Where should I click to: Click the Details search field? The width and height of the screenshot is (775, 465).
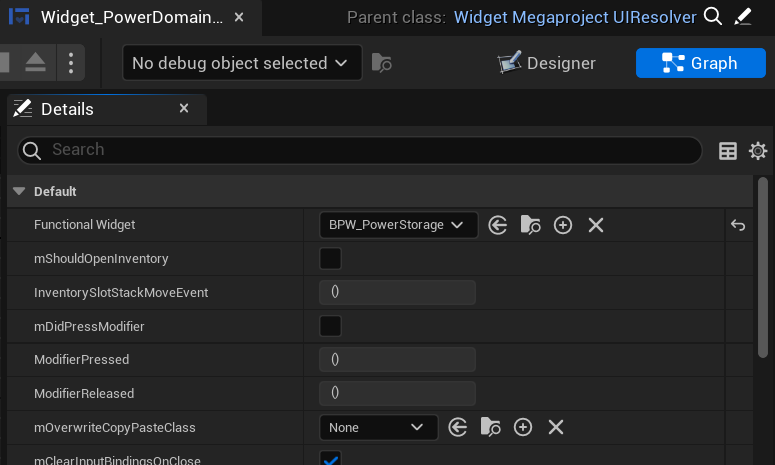360,150
